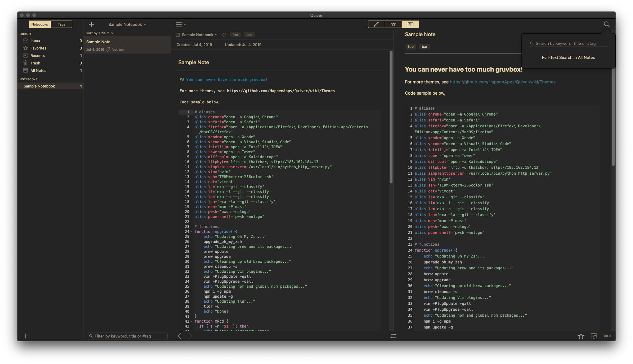Enable split-pane view icon
The width and height of the screenshot is (633, 364).
[x=410, y=24]
